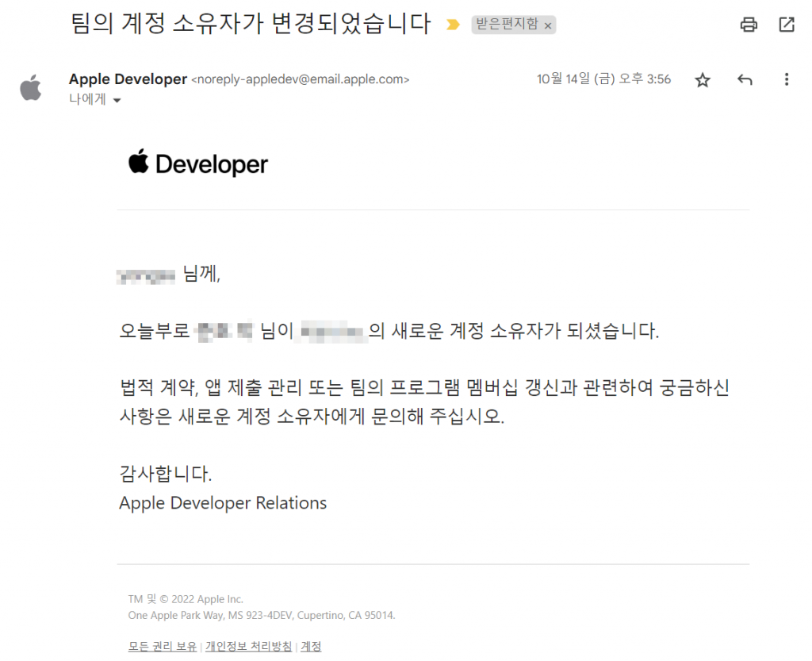812x661 pixels.
Task: Click the subject 팀의 계정 소유자가 변경되었습니다
Action: [251, 23]
